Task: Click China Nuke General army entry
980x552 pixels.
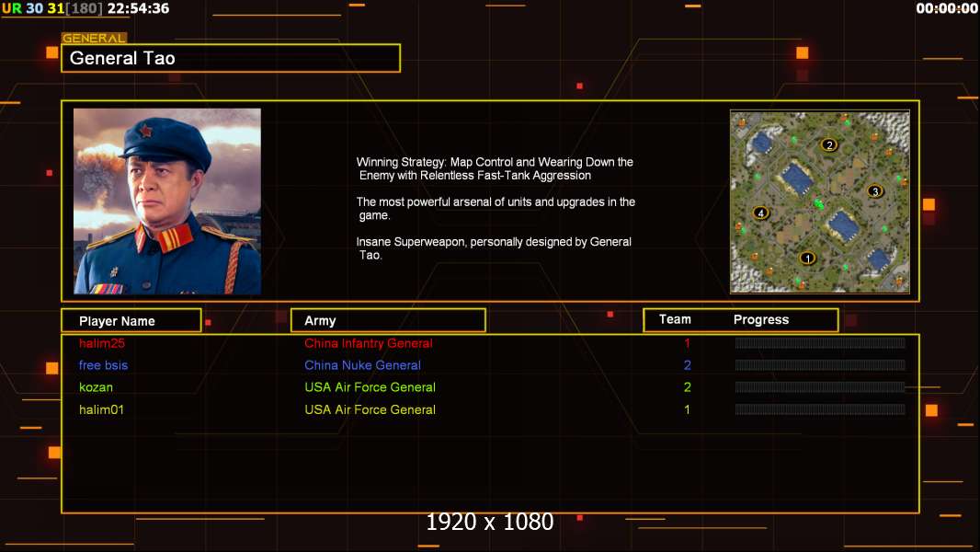Action: (362, 365)
